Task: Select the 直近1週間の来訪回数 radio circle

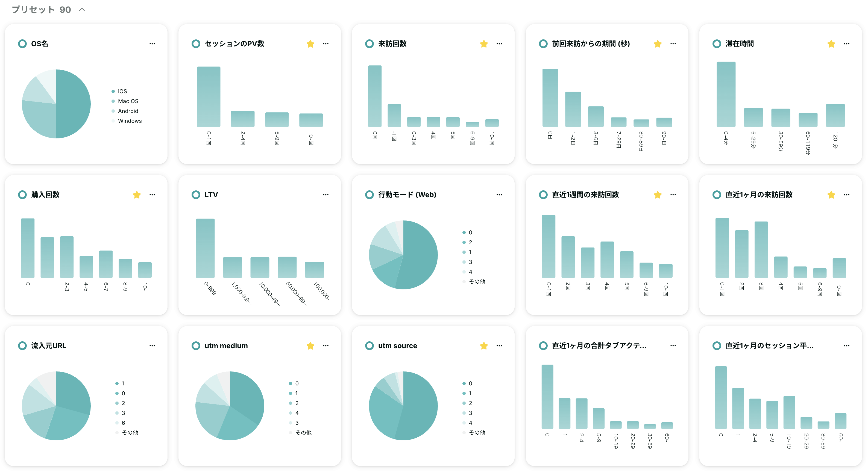Action: [x=543, y=195]
